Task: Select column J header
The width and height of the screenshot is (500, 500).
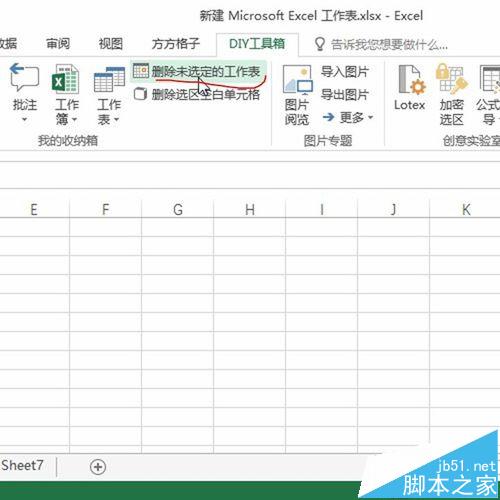Action: coord(394,209)
